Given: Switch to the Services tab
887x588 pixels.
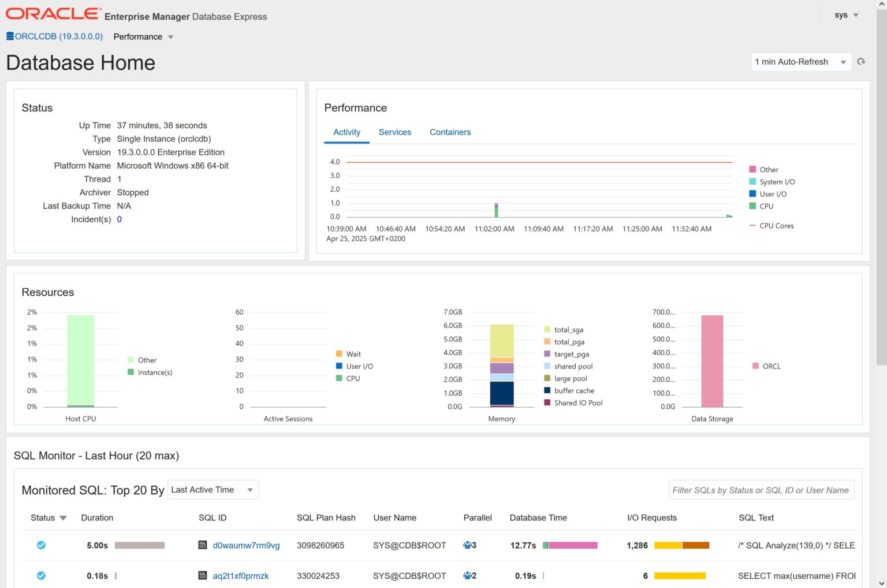Looking at the screenshot, I should (x=395, y=132).
